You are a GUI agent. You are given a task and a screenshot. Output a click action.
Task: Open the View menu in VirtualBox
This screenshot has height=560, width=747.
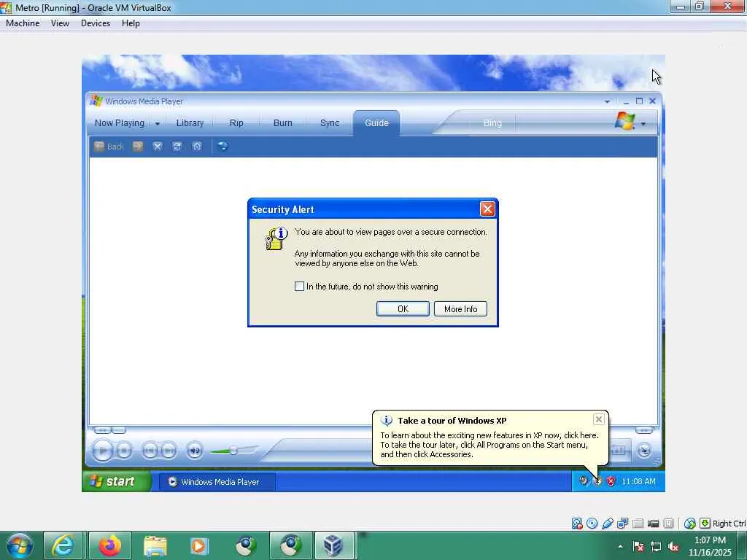coord(60,23)
